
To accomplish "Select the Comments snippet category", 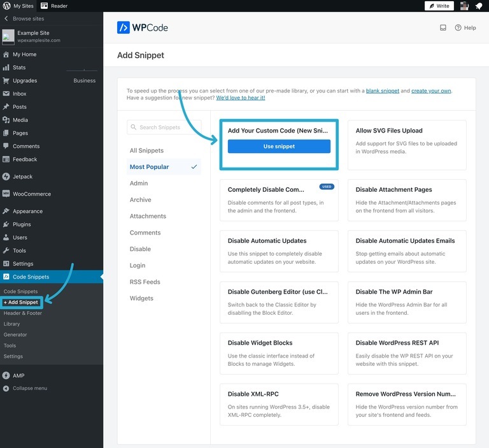I will click(145, 233).
